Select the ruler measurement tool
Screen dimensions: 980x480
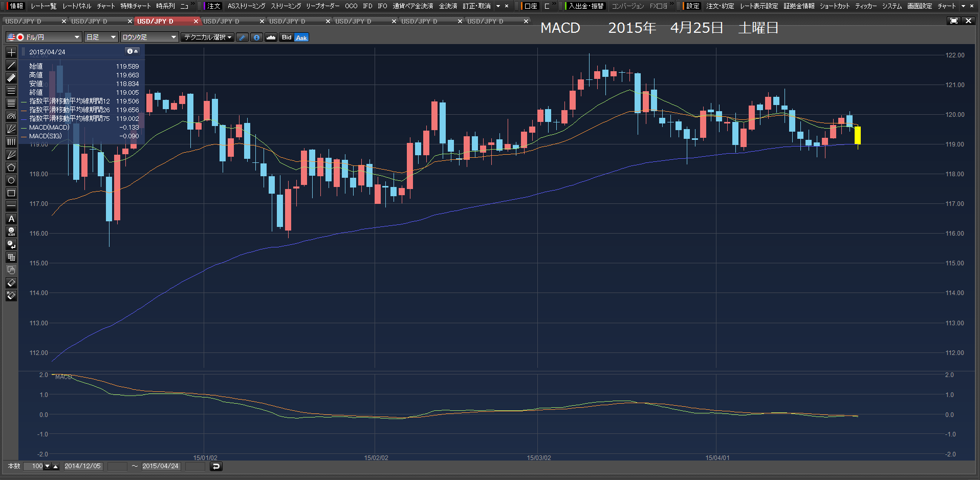pyautogui.click(x=11, y=78)
